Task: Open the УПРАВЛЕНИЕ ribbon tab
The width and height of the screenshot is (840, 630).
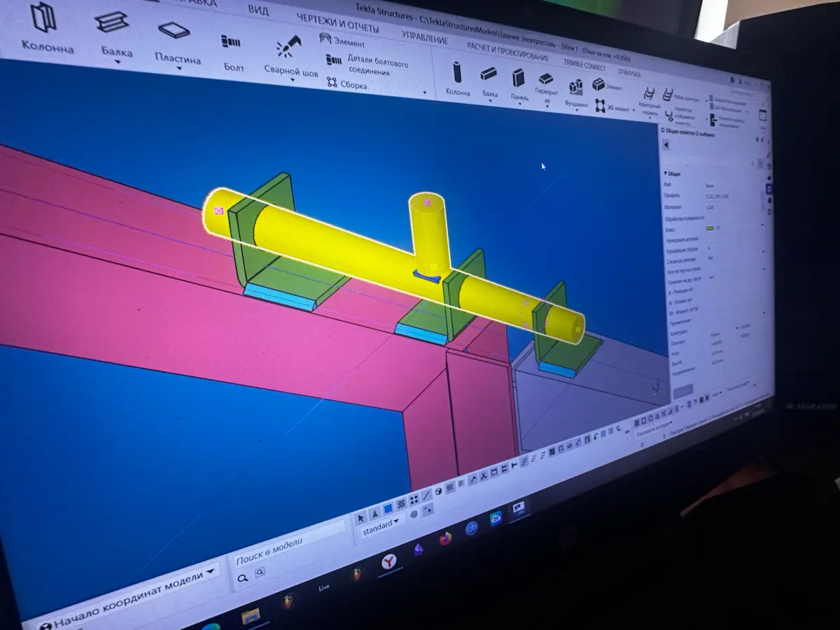Action: (x=425, y=36)
